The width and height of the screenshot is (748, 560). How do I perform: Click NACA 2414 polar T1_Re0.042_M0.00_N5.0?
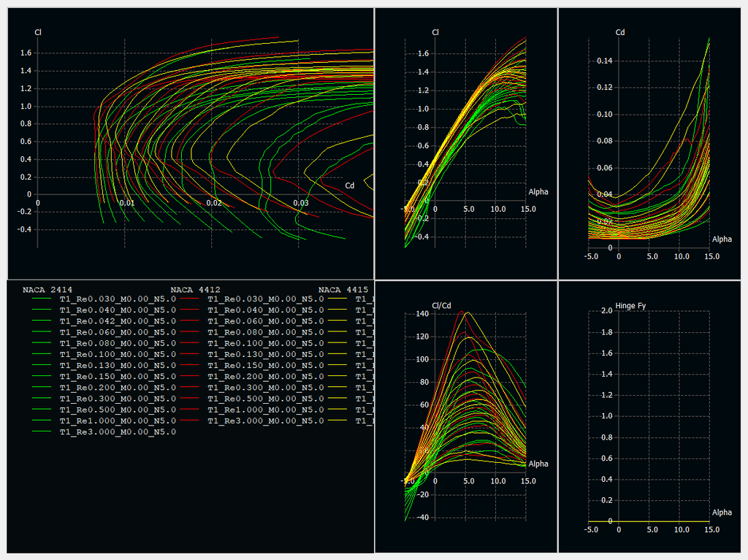point(118,321)
